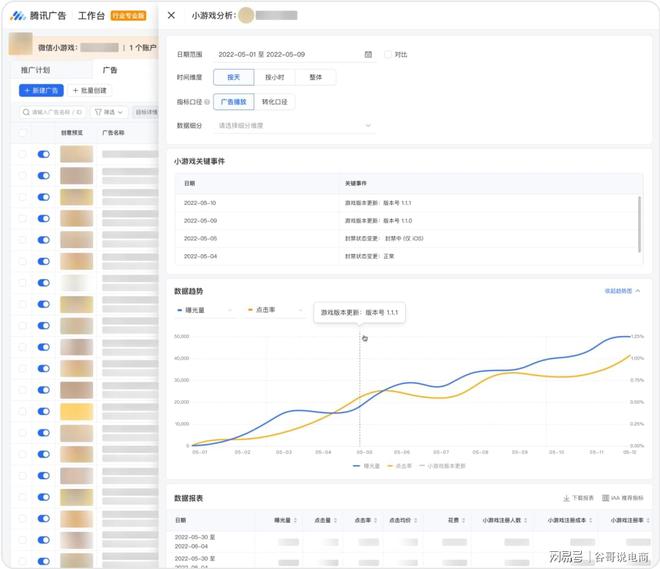Turn off the first ad's toggle switch
Image resolution: width=660 pixels, height=569 pixels.
click(x=43, y=154)
